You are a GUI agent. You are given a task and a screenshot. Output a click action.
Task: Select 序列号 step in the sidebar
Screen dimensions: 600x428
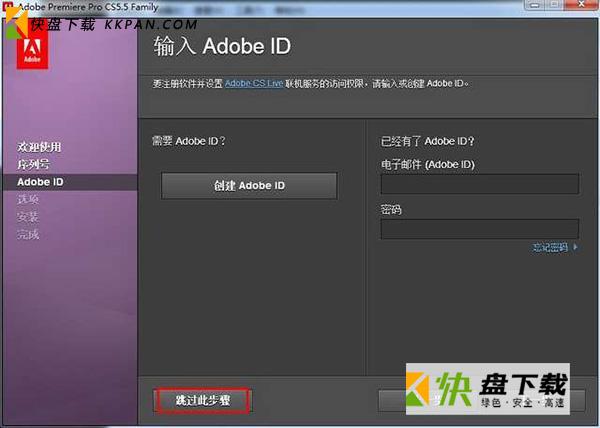[33, 164]
